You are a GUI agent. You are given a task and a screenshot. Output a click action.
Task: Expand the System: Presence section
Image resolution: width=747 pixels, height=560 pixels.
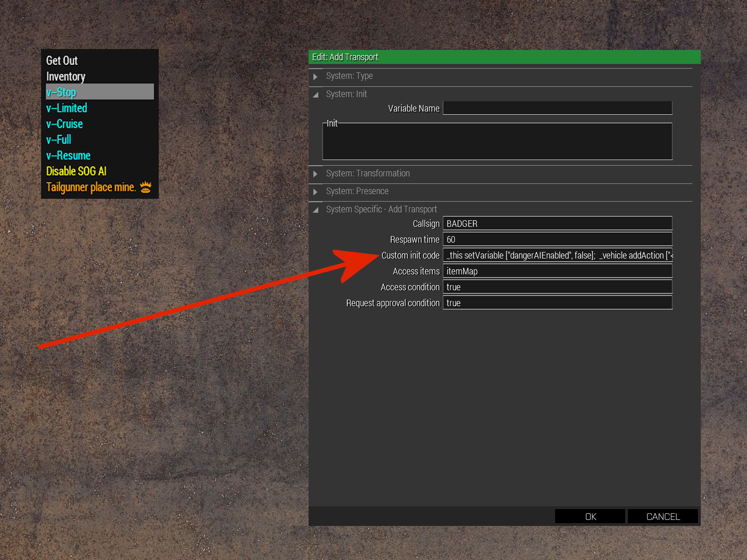[316, 191]
